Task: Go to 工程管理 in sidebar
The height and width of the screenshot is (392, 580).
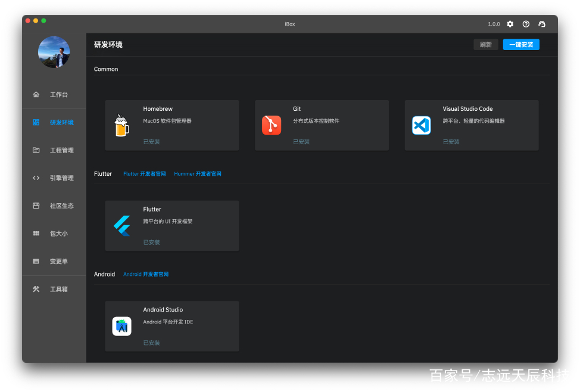Action: pyautogui.click(x=54, y=150)
